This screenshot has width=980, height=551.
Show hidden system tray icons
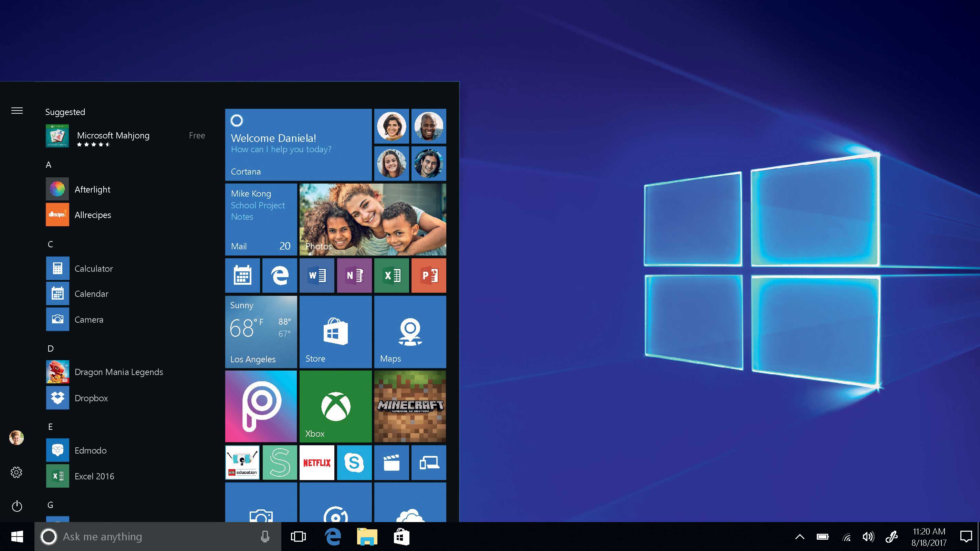(800, 537)
